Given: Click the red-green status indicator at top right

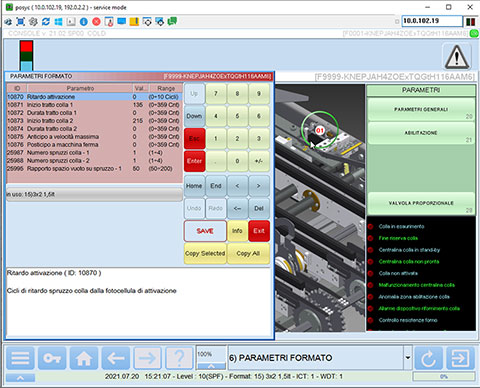Looking at the screenshot, I should click(470, 22).
